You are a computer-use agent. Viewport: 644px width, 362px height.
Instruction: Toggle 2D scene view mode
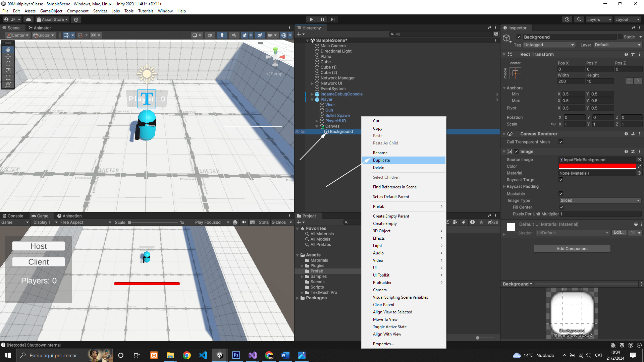coord(210,35)
